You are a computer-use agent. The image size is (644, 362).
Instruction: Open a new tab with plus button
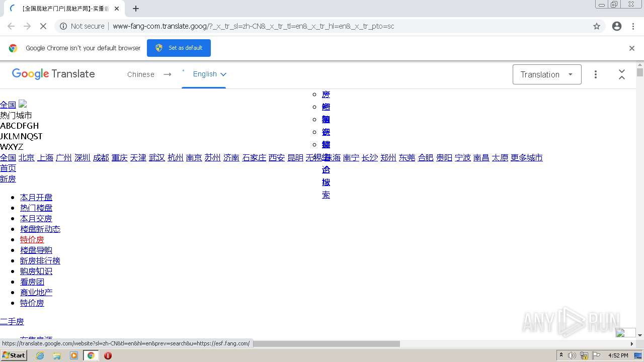tap(136, 9)
